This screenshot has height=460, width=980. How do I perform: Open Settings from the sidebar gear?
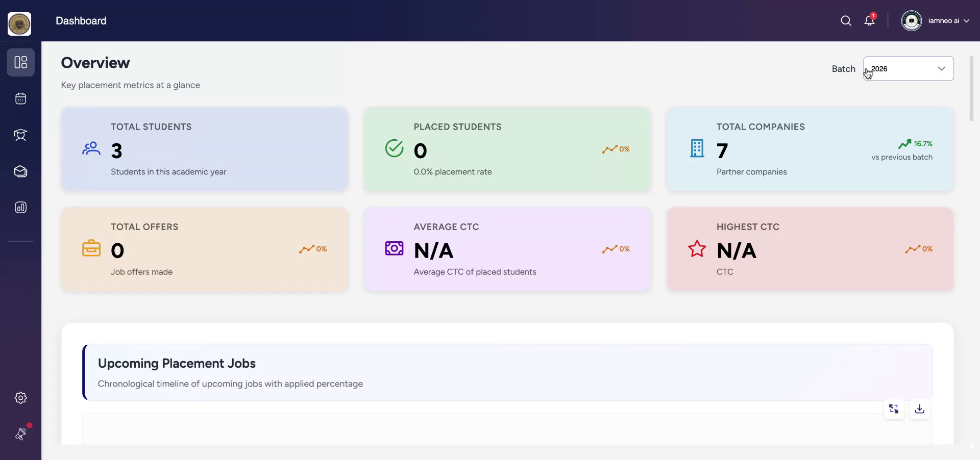pyautogui.click(x=21, y=398)
